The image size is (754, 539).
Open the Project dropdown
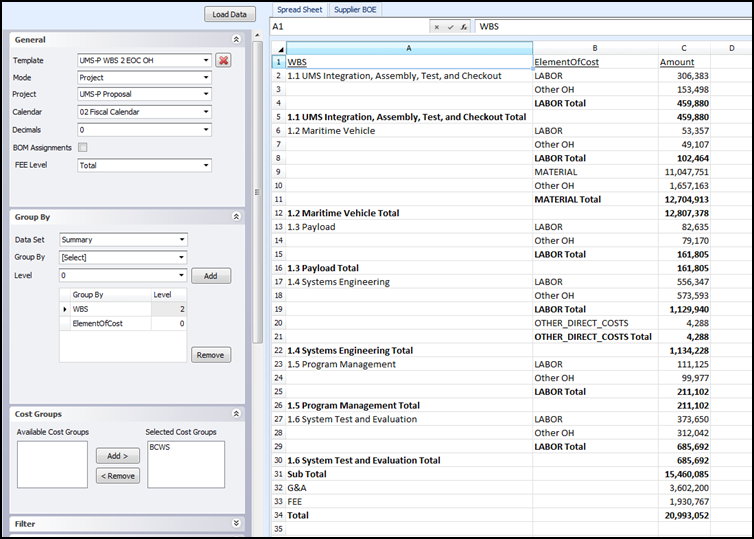(x=206, y=94)
